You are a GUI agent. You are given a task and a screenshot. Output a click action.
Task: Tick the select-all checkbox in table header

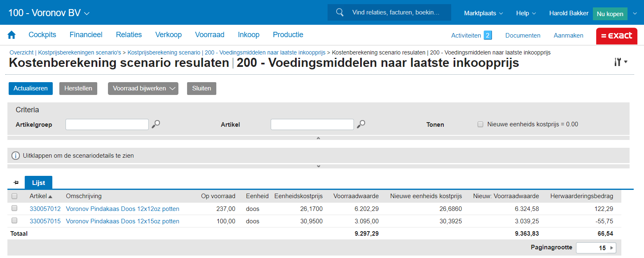tap(14, 196)
